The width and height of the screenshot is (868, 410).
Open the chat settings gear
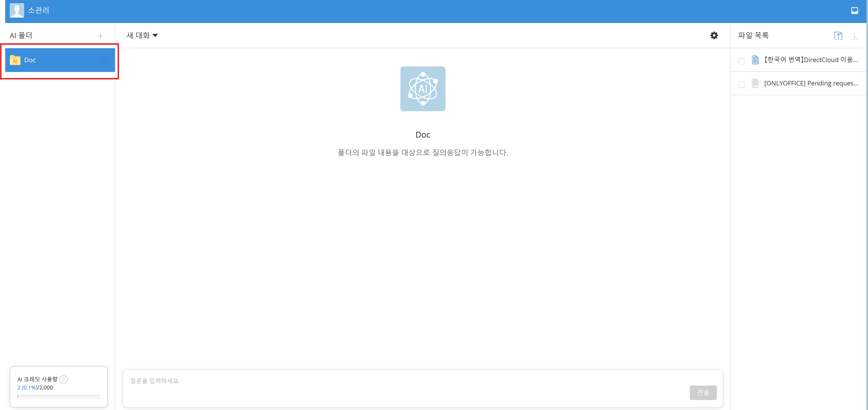[714, 35]
